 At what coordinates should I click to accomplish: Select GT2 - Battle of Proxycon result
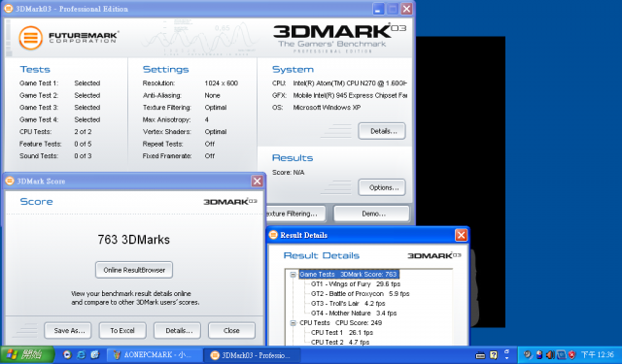click(x=360, y=293)
